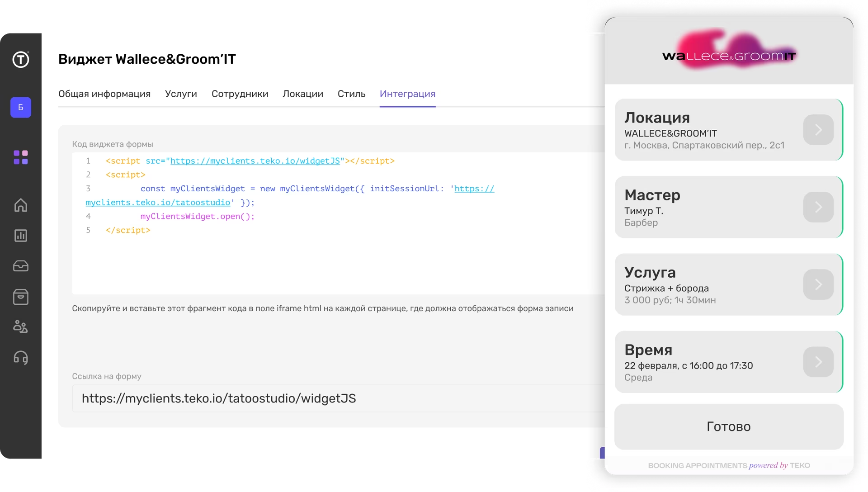Expand the Мастер card for Тимур Т.

(x=818, y=207)
